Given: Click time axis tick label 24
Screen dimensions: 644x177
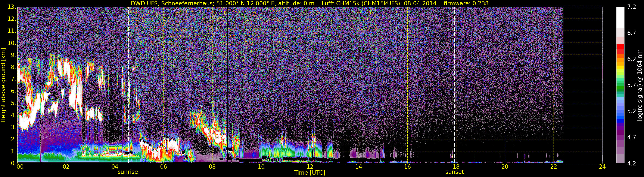Looking at the screenshot, I should (x=602, y=167).
